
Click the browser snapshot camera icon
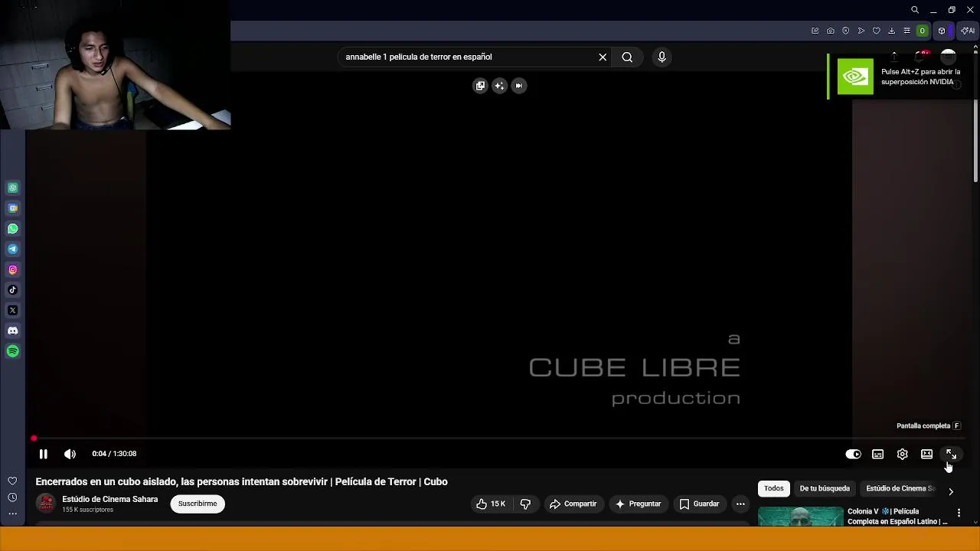coord(831,31)
